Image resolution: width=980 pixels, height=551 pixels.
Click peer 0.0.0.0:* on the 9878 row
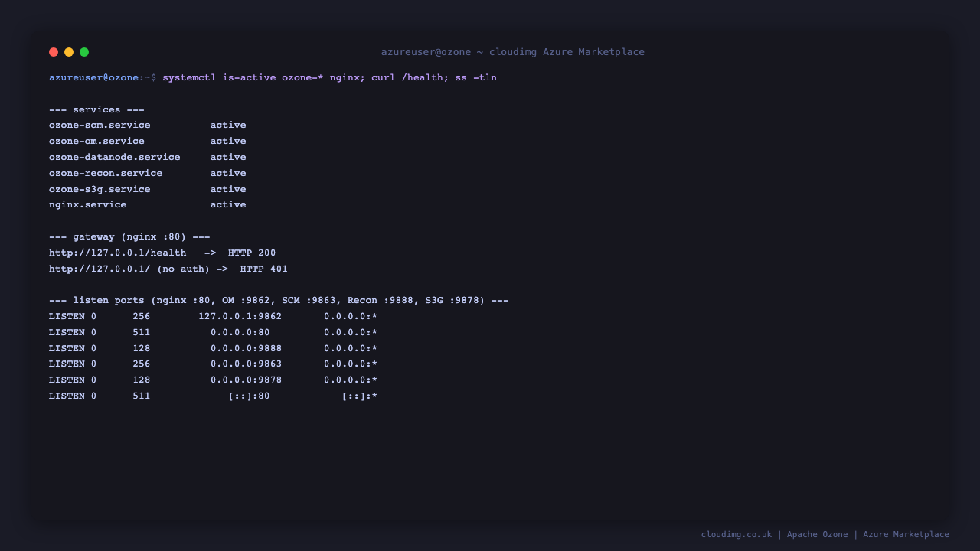coord(351,380)
